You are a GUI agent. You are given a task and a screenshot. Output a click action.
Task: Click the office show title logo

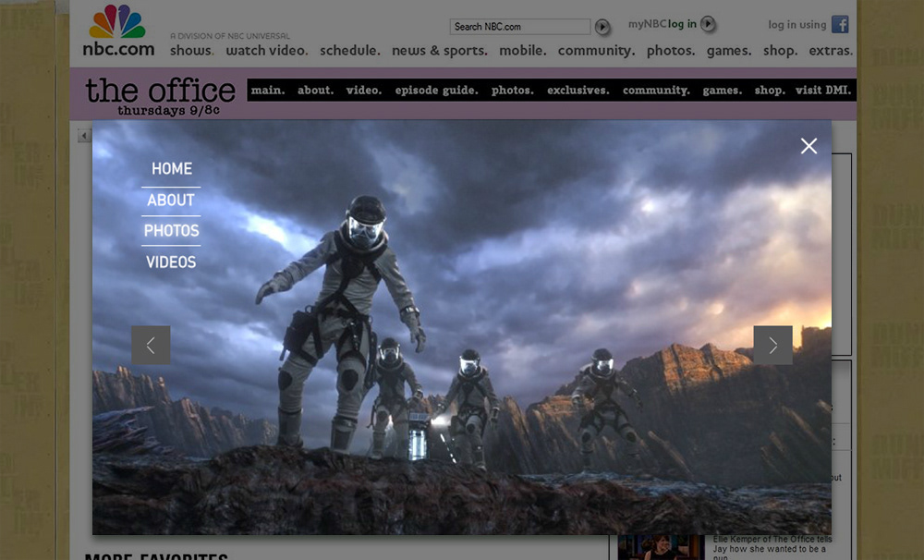click(x=160, y=91)
